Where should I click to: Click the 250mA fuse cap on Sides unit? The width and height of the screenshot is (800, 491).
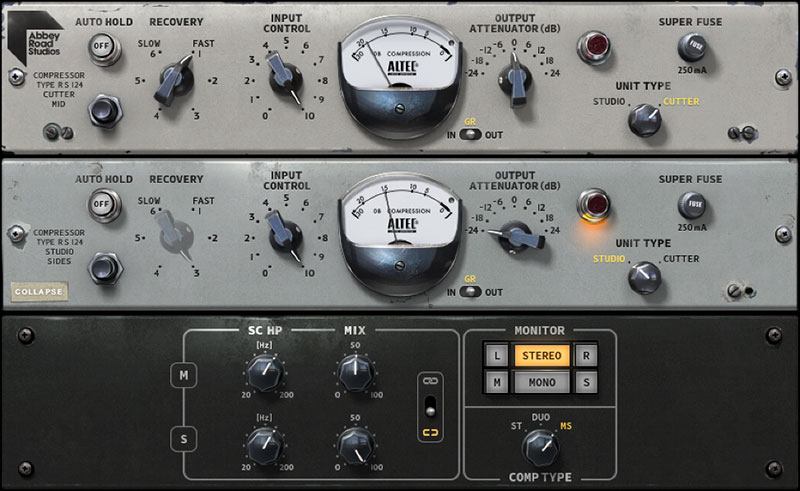(x=692, y=205)
